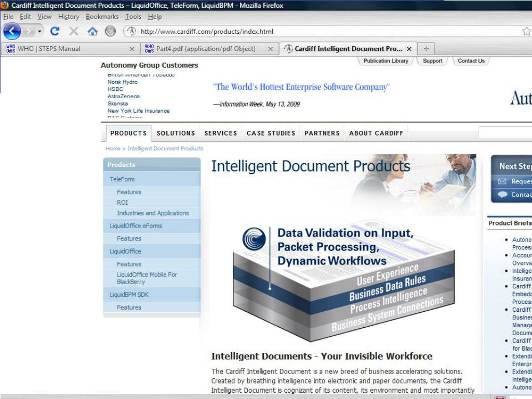Viewport: 532px width, 399px height.
Task: Open the Edit menu
Action: (x=25, y=17)
